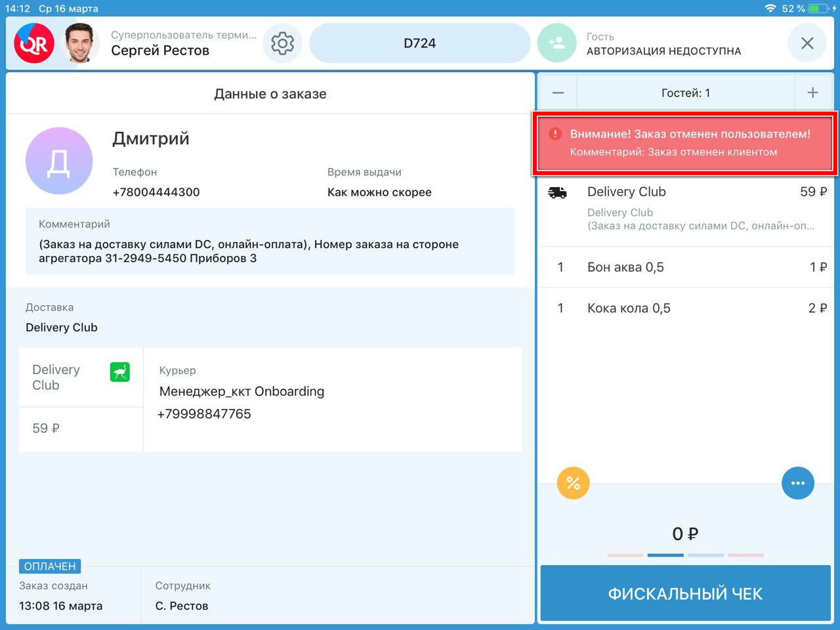Open discount percent icon

[573, 484]
